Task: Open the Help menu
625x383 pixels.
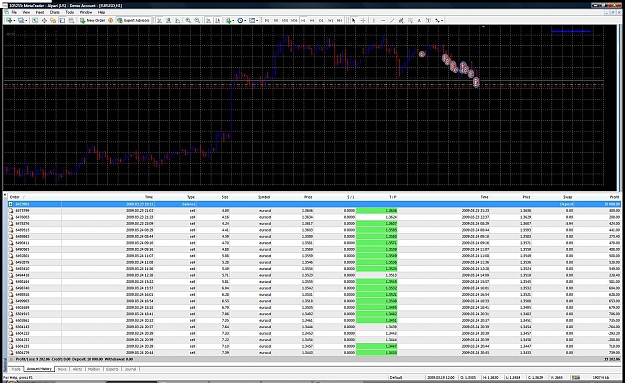Action: click(102, 12)
